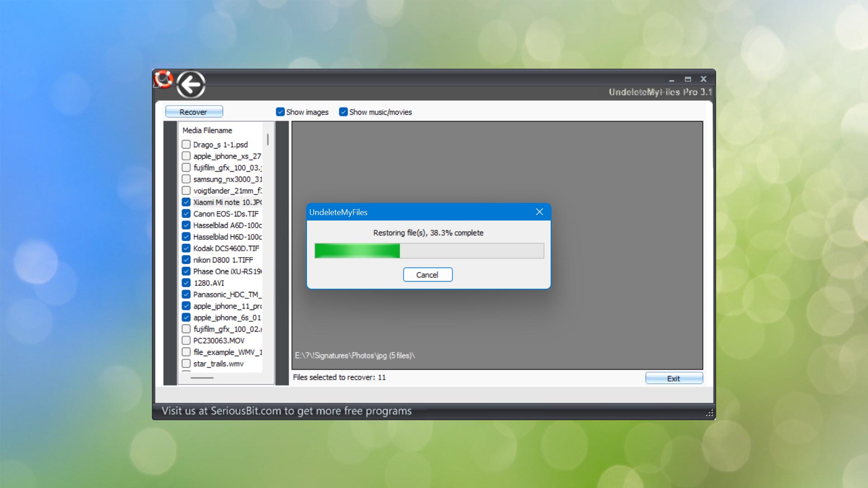Check the file_example_WMV file
Viewport: 868px width, 488px height.
click(x=186, y=352)
